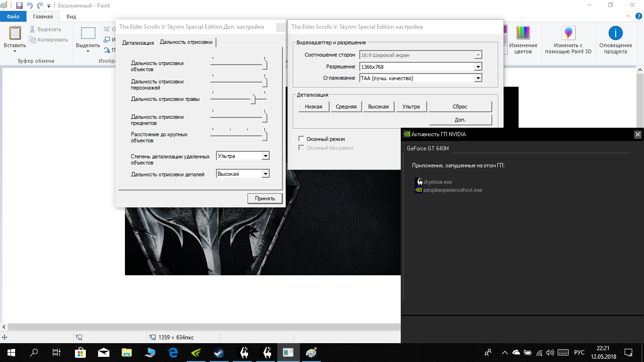644x362 pixels.
Task: Click Копировать (copy) in the ribbon
Action: (x=49, y=40)
